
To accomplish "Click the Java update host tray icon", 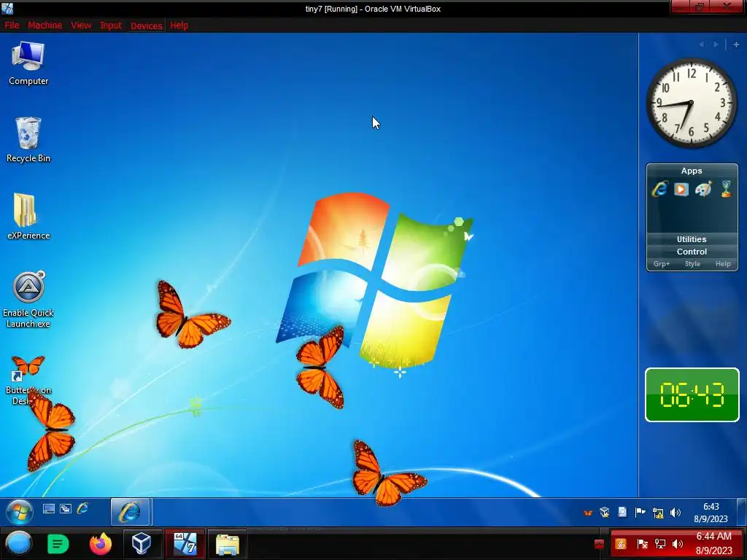I will pos(621,544).
